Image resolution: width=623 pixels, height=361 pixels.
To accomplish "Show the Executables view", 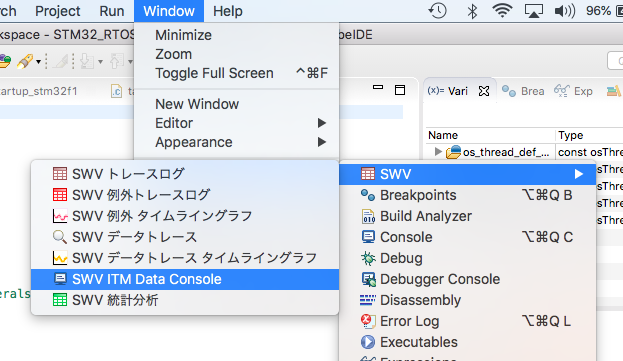I will tap(467, 342).
